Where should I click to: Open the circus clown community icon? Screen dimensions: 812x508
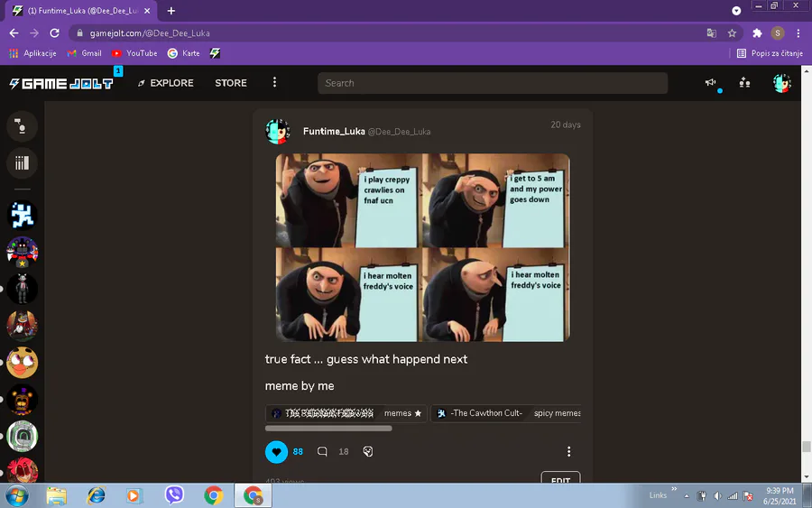(22, 326)
